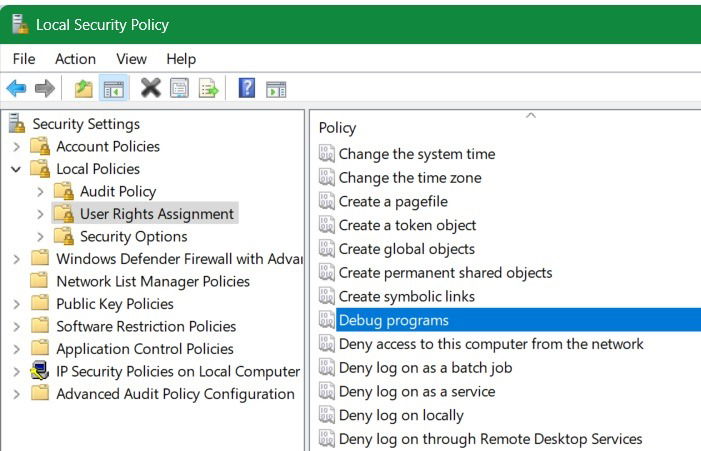This screenshot has width=701, height=451.
Task: Toggle Show/Hide Action Pane icon
Action: (x=276, y=89)
